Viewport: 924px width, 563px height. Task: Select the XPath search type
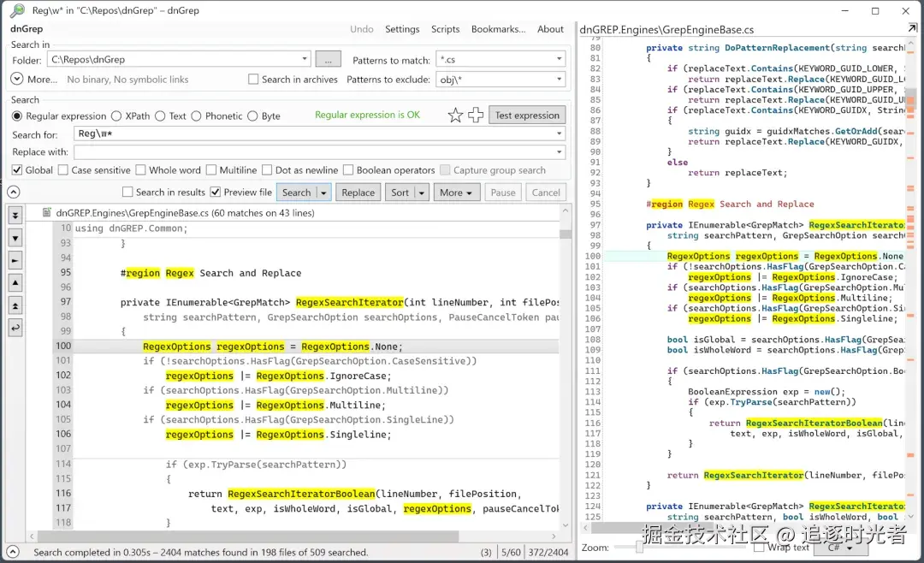coord(117,116)
